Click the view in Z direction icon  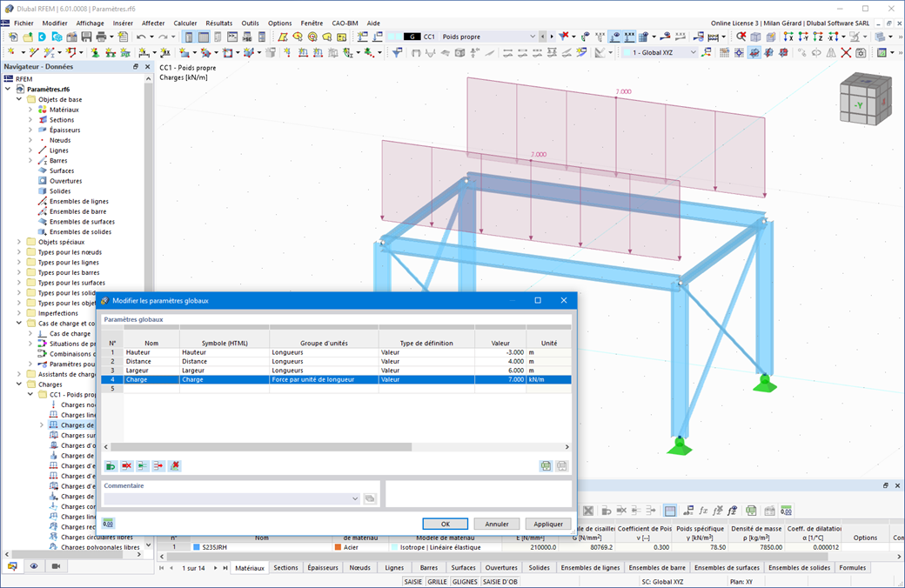pos(817,37)
